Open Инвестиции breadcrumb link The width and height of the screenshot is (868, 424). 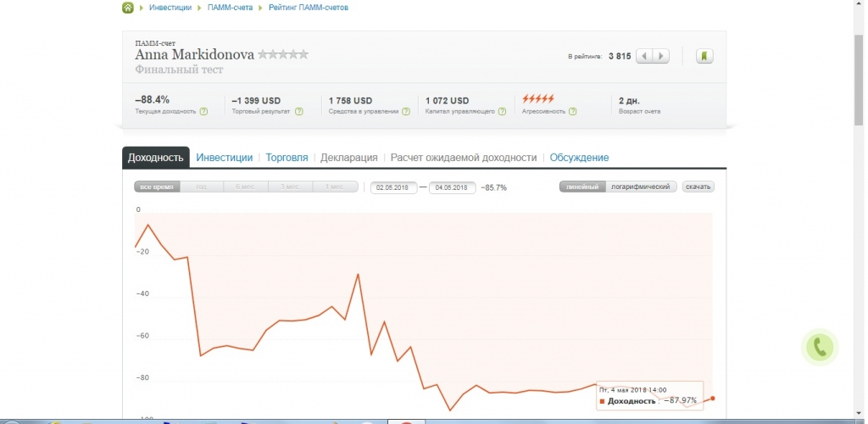tap(170, 8)
